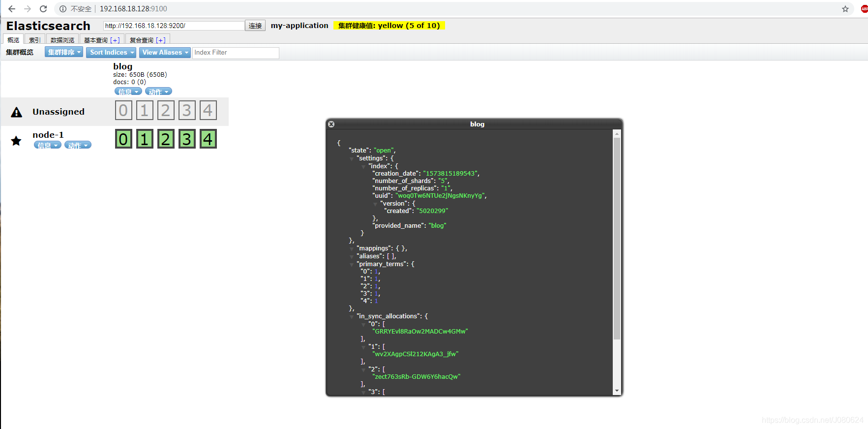Click the 连接 connect button
Screen dimensions: 868x429
click(x=255, y=26)
